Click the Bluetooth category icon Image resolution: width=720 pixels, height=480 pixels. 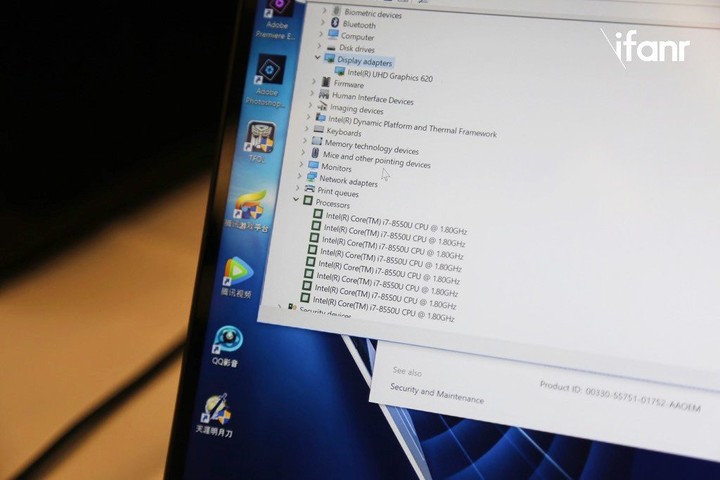point(335,23)
